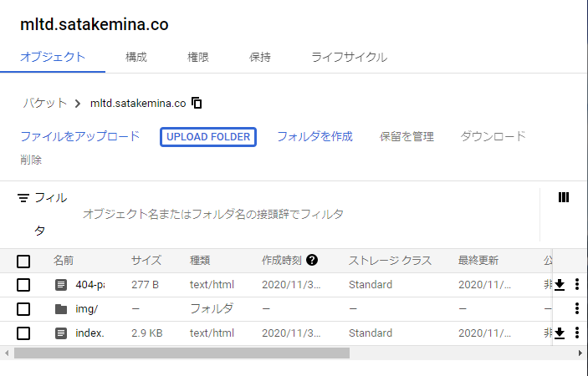The height and width of the screenshot is (376, 588).
Task: Check the box for 404 page file
Action: (x=23, y=285)
